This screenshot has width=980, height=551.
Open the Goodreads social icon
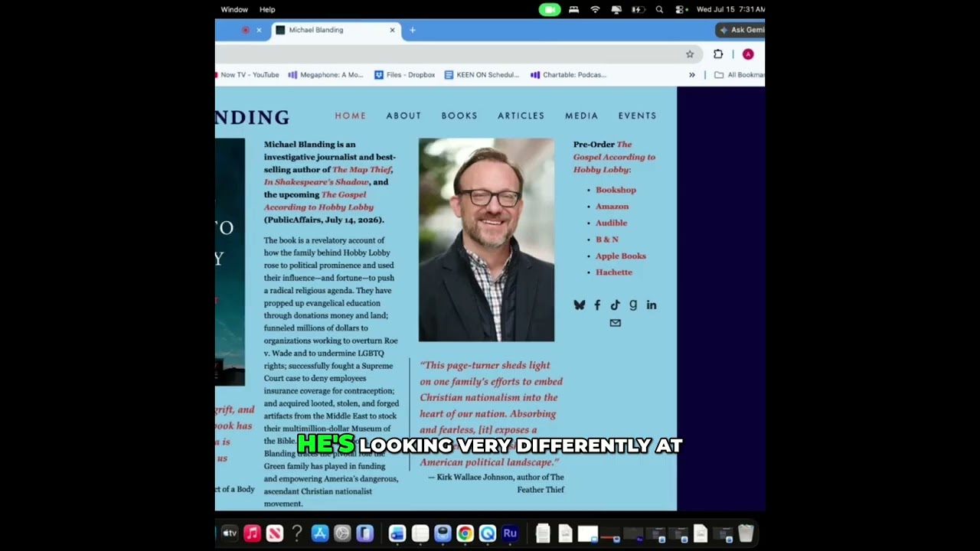click(633, 305)
